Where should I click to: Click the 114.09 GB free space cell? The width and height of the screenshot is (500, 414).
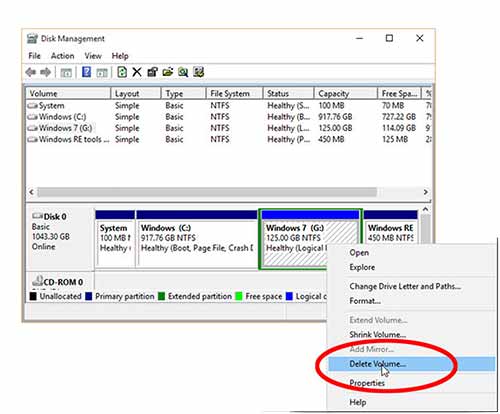click(x=399, y=128)
